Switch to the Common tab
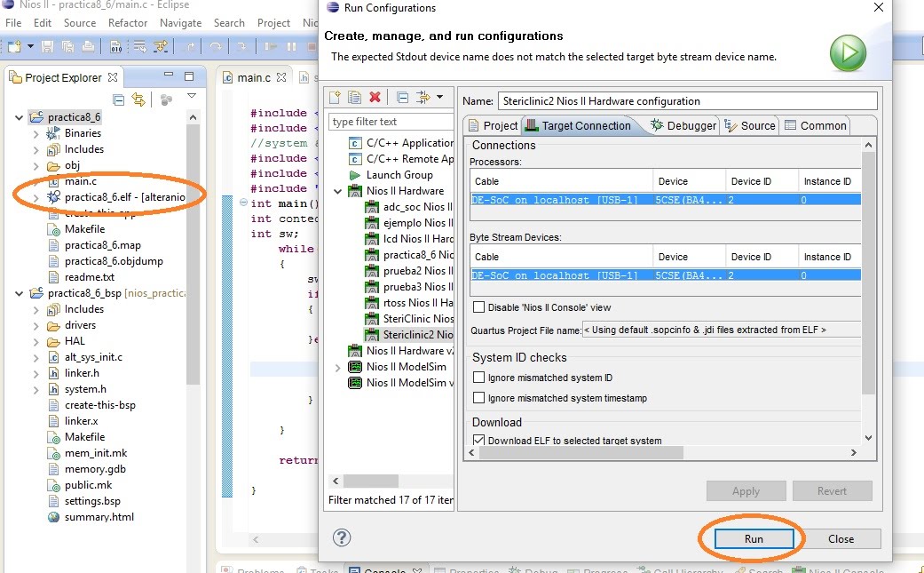The image size is (924, 573). tap(816, 125)
